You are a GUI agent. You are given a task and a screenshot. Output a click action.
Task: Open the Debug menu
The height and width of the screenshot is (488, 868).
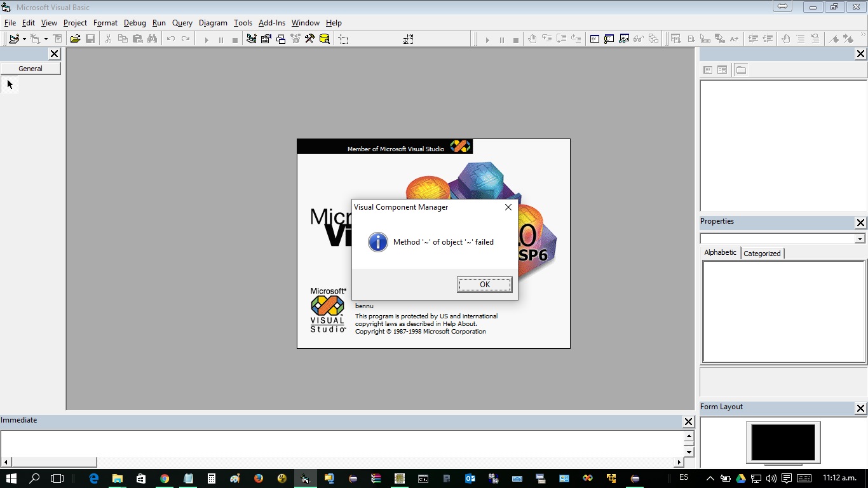(135, 23)
